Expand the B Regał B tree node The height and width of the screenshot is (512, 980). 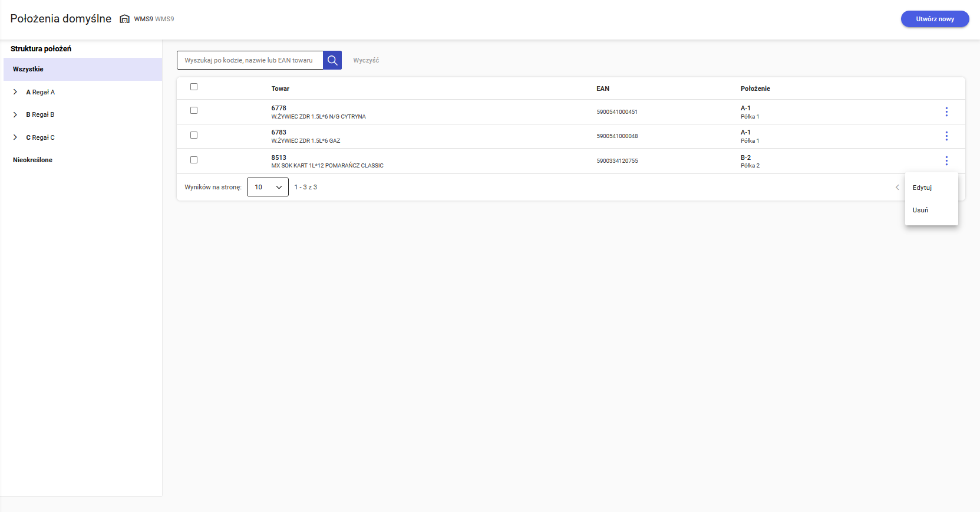pyautogui.click(x=15, y=114)
